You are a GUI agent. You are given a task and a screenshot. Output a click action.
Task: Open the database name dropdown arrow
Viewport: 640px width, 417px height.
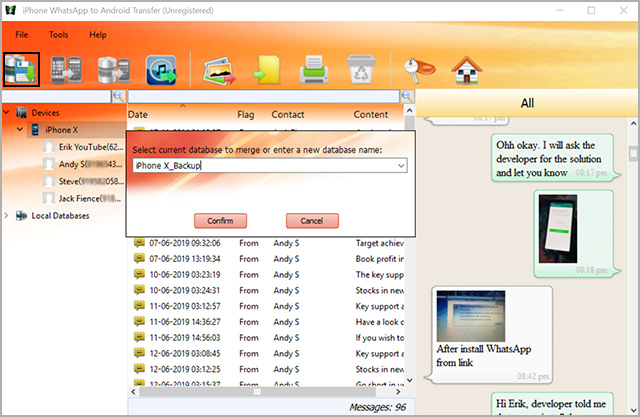click(400, 165)
